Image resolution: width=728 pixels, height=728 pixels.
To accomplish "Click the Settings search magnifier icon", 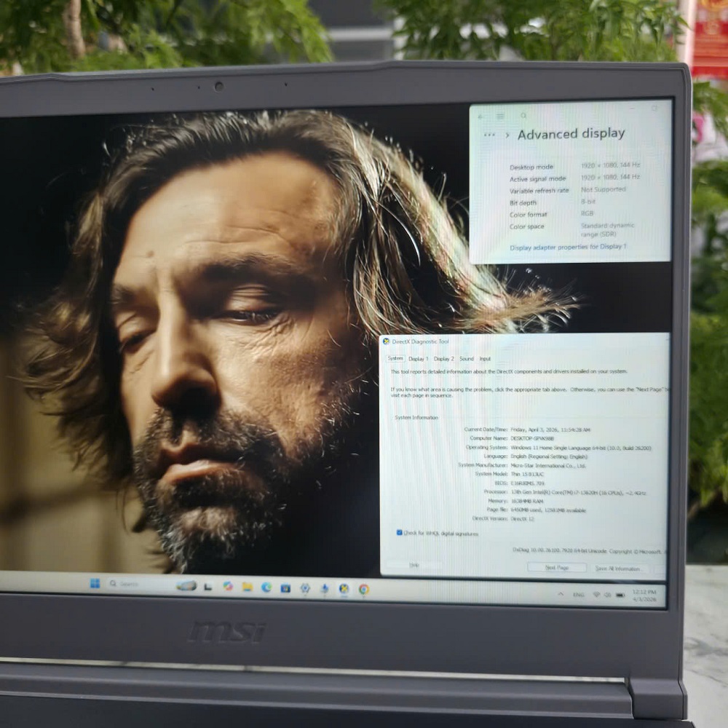I will click(x=523, y=116).
